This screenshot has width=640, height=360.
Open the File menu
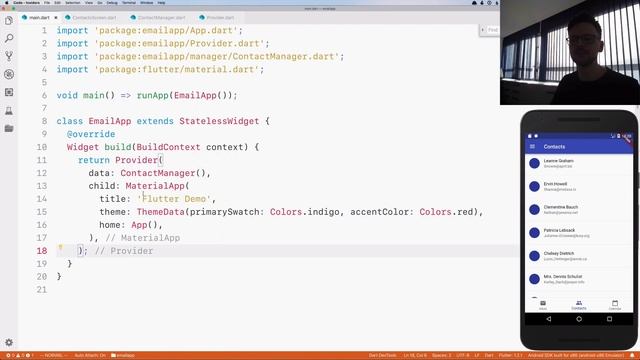[47, 2]
